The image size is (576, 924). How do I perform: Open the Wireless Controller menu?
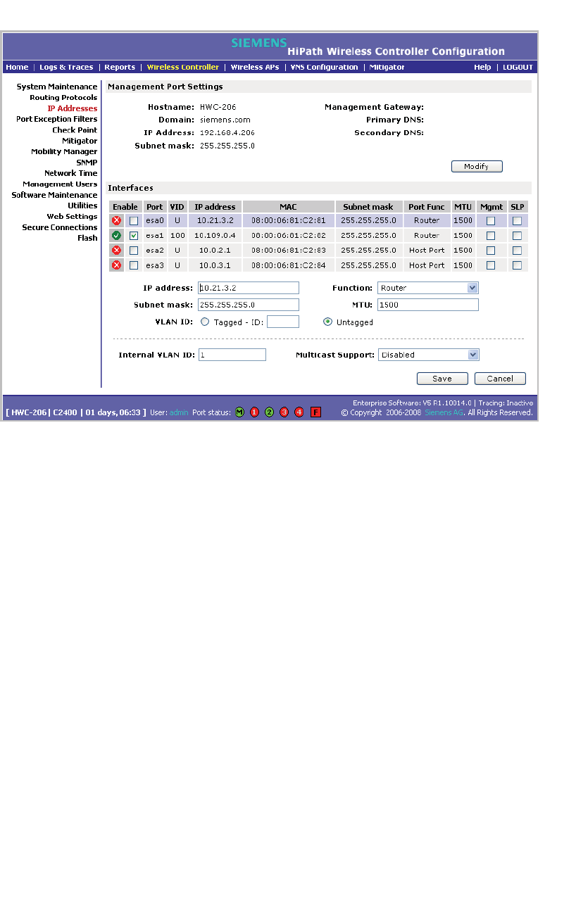click(x=183, y=68)
